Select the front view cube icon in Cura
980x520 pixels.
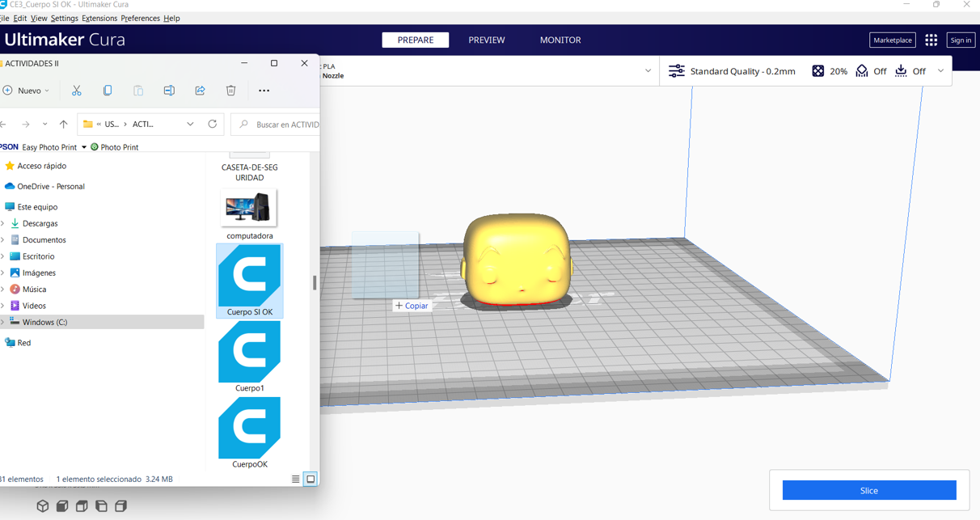[x=62, y=506]
